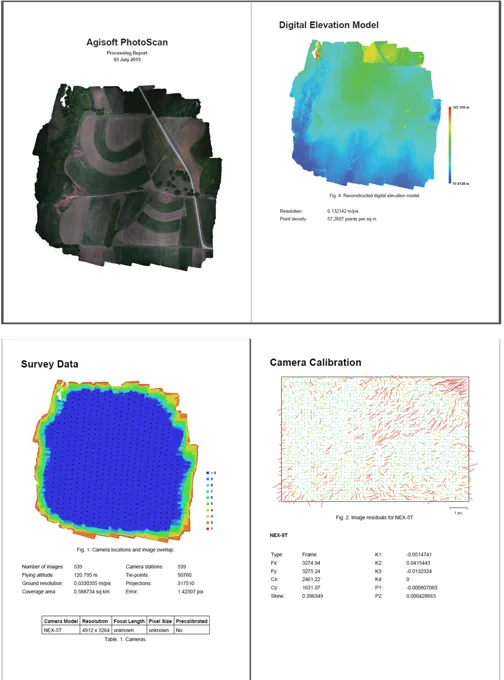Open the camera locations and image overlap map
Viewport: 504px width, 680px height.
115,461
